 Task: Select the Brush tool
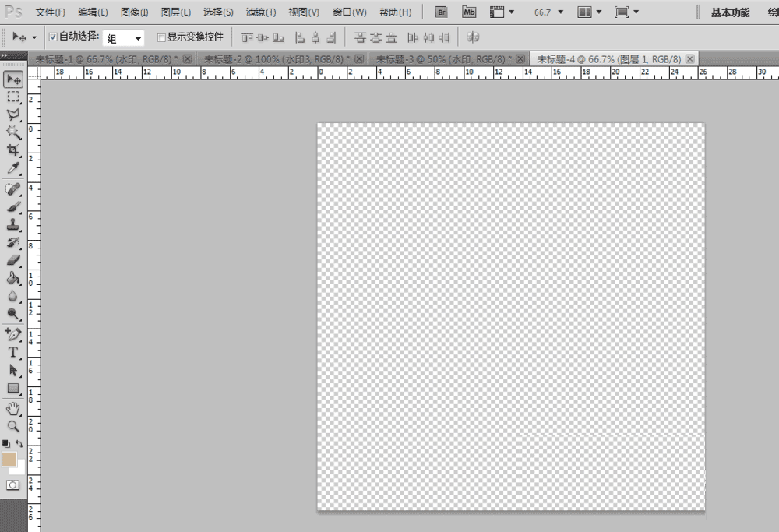point(13,207)
